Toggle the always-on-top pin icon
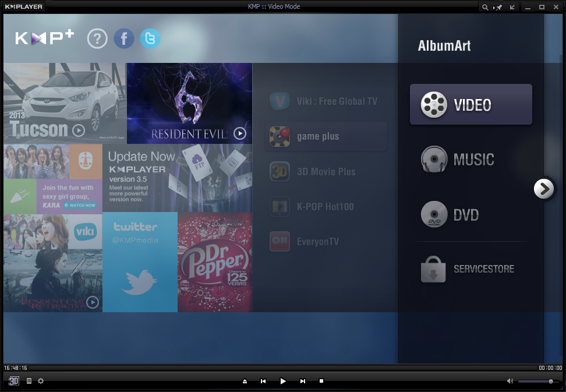 (498, 7)
